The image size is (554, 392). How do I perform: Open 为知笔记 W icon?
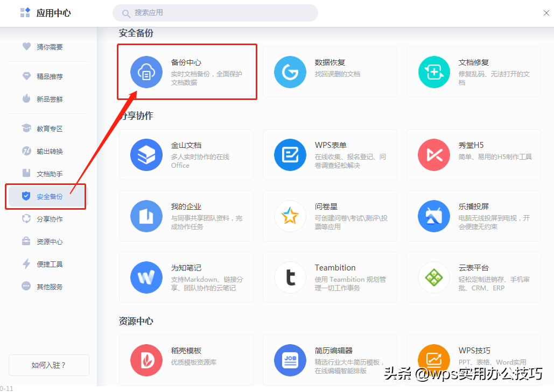(x=146, y=277)
